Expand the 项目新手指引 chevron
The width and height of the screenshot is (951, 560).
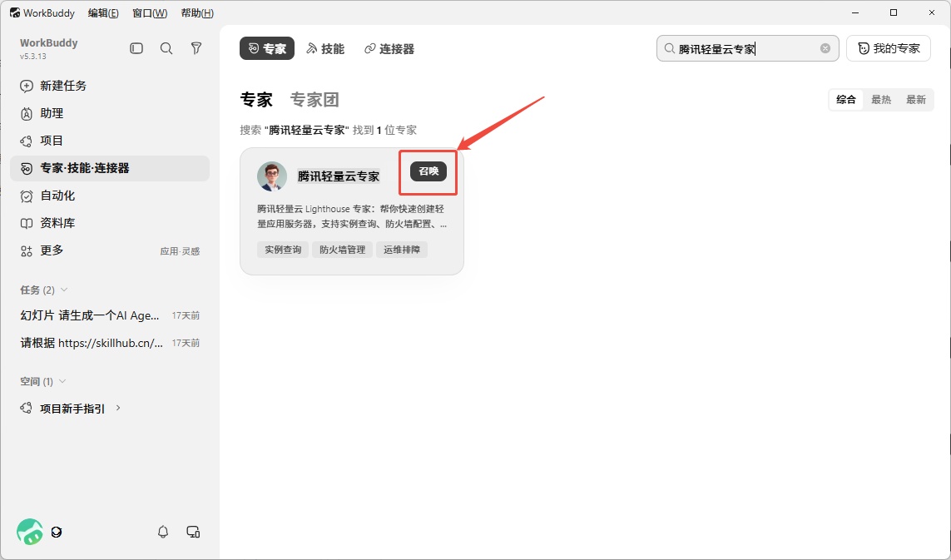pyautogui.click(x=118, y=409)
